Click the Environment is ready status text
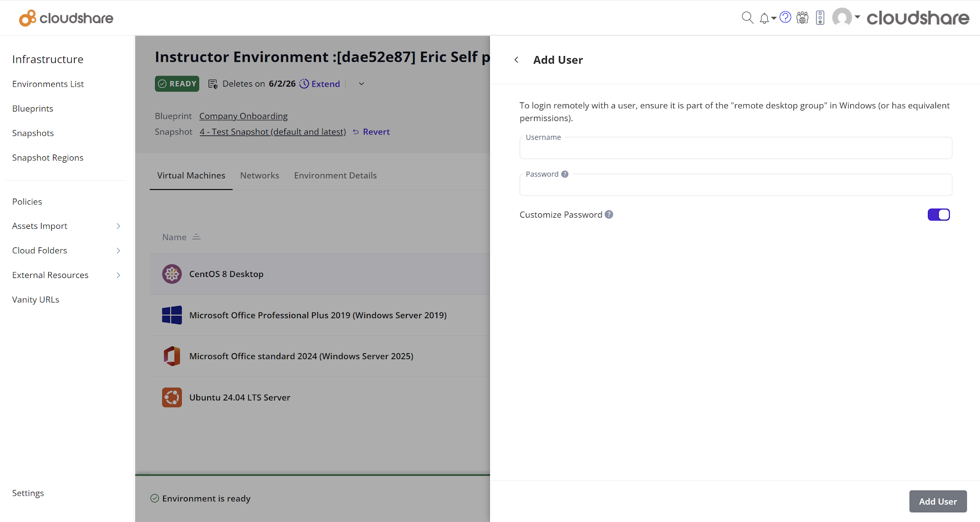The width and height of the screenshot is (980, 522). tap(206, 499)
